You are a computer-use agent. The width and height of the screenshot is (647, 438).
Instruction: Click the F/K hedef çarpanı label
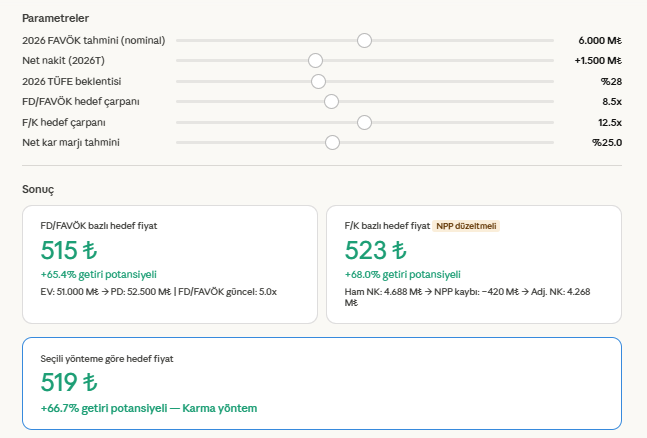[x=64, y=123]
